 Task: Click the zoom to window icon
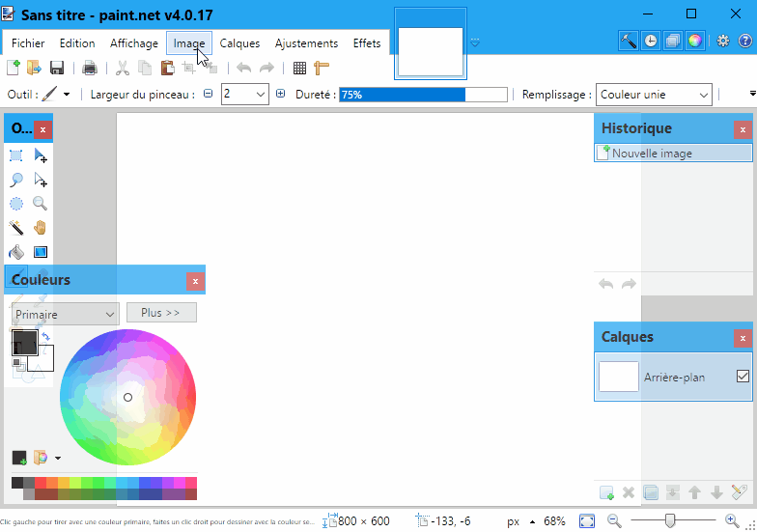pos(587,521)
